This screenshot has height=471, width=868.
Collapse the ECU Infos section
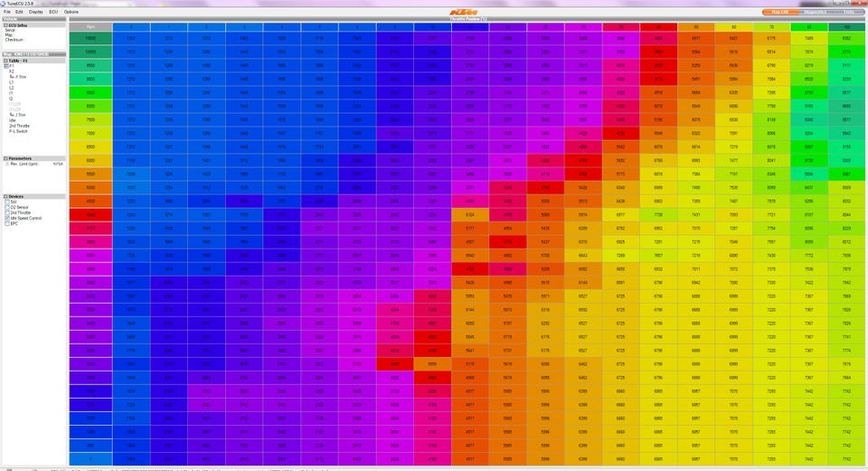click(5, 25)
